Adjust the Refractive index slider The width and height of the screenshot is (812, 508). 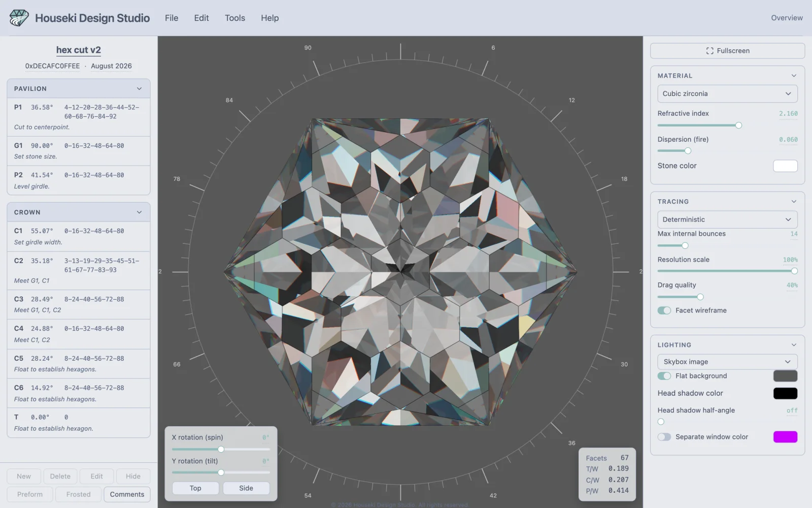[738, 125]
